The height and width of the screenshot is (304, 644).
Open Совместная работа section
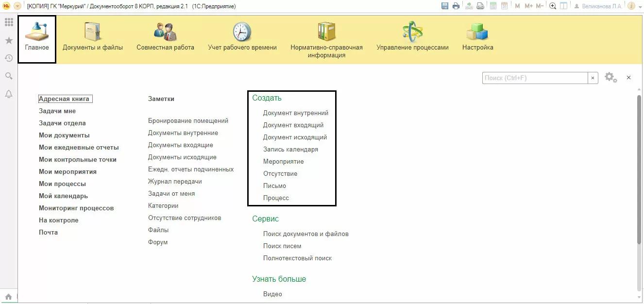point(165,37)
